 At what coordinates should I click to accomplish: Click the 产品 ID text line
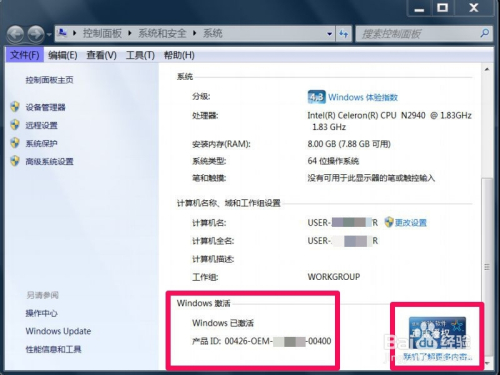[261, 341]
